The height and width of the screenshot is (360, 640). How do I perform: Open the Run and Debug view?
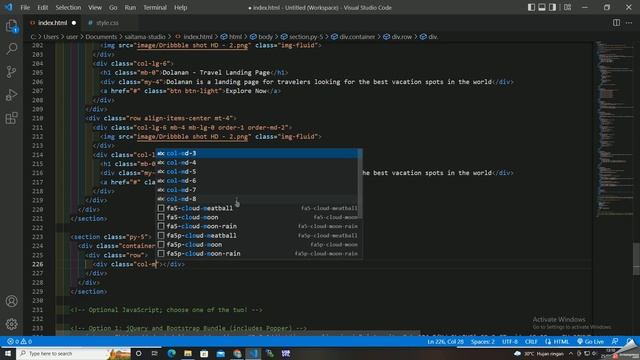(11, 95)
